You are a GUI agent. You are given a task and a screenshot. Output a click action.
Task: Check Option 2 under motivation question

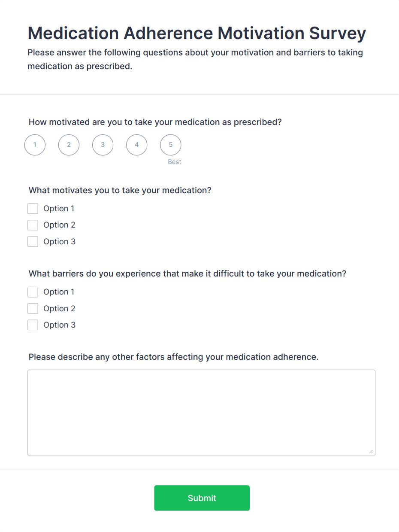click(33, 225)
